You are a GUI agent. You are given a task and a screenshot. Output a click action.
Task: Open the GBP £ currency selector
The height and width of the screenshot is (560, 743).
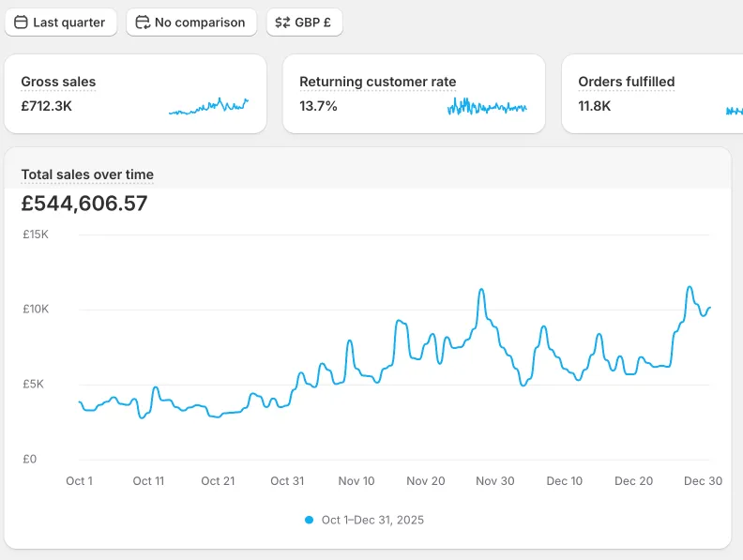[305, 23]
